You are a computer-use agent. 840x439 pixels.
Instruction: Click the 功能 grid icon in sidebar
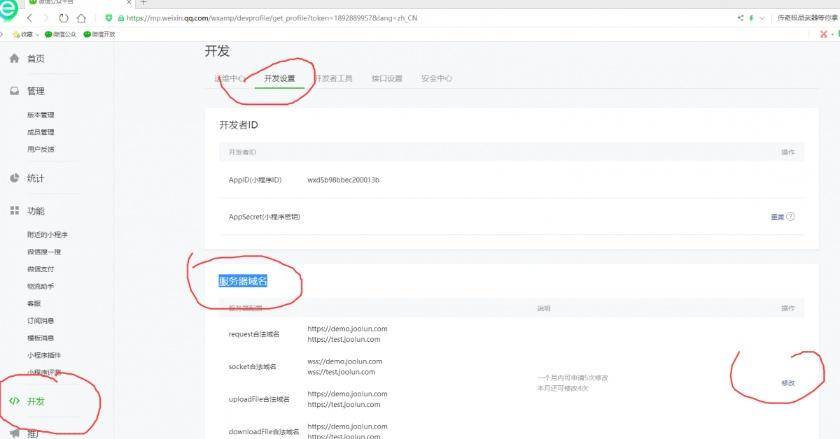click(x=14, y=211)
